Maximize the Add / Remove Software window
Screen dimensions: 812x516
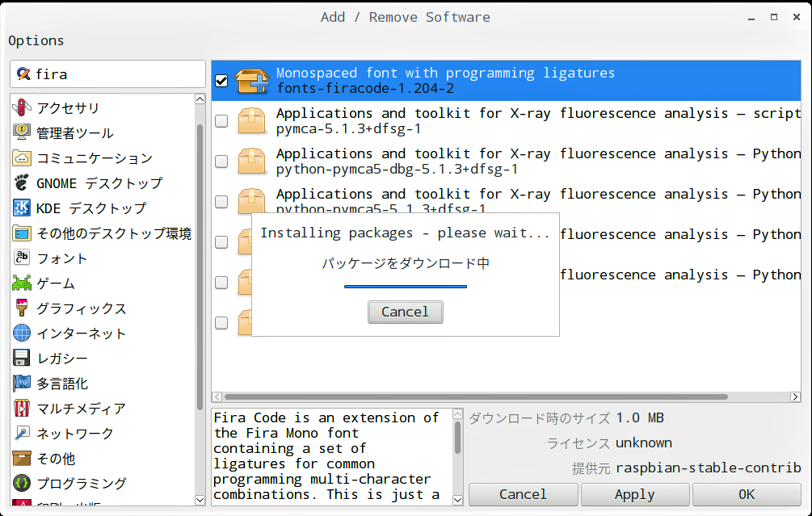click(x=774, y=17)
